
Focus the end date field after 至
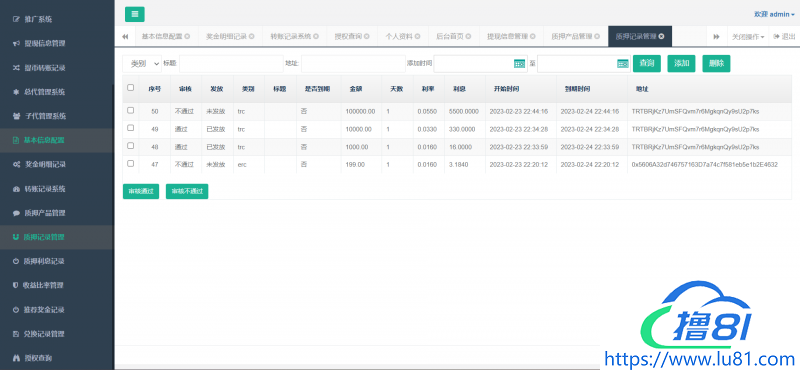point(584,64)
